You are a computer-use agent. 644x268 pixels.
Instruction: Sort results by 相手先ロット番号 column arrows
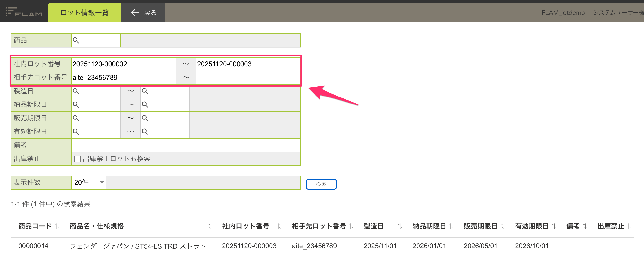pyautogui.click(x=351, y=226)
